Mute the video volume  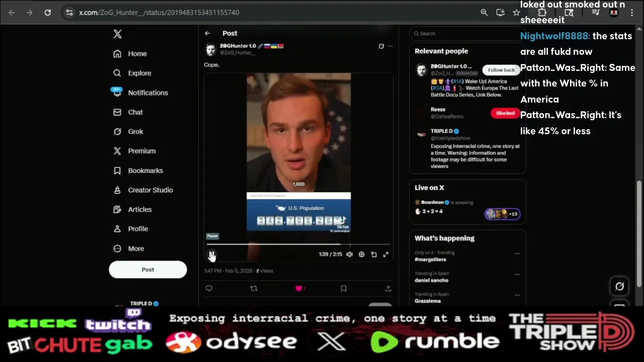pos(350,254)
